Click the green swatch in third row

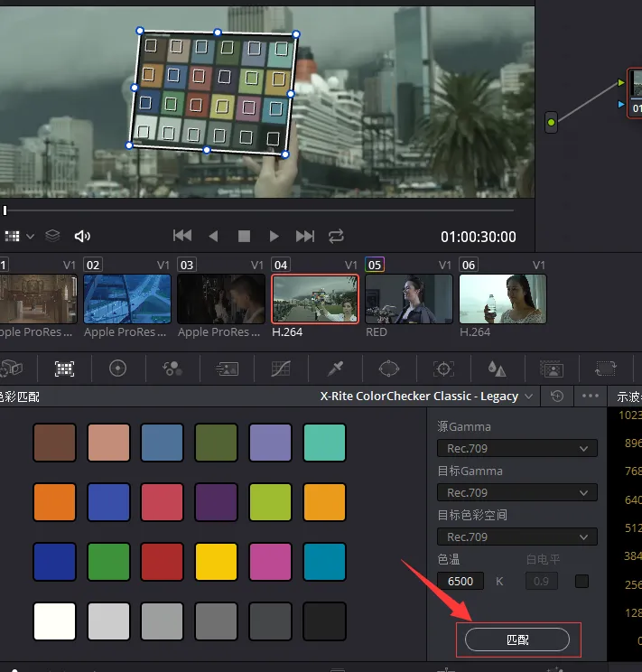pos(108,562)
